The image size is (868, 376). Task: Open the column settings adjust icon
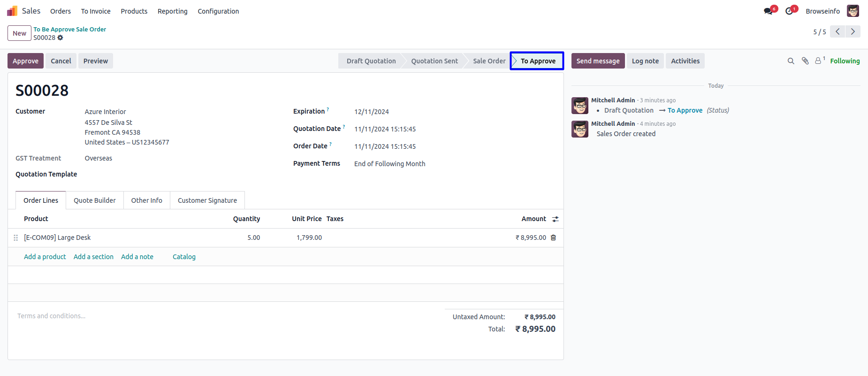pyautogui.click(x=556, y=219)
